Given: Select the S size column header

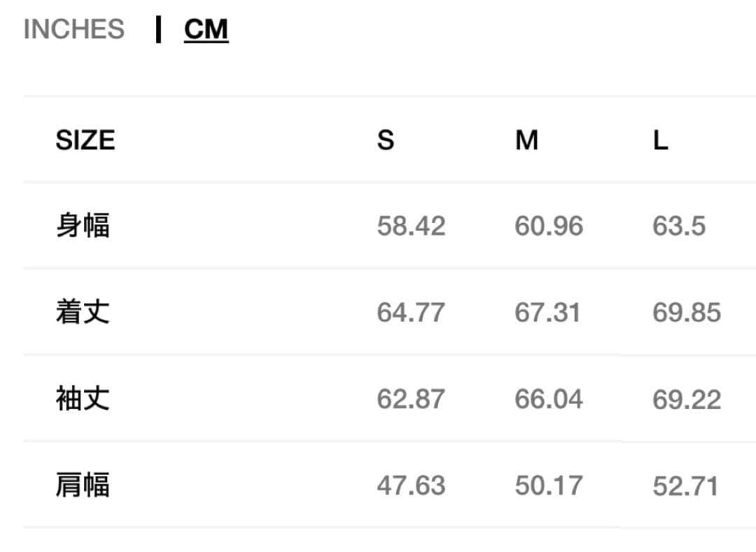Looking at the screenshot, I should click(386, 141).
